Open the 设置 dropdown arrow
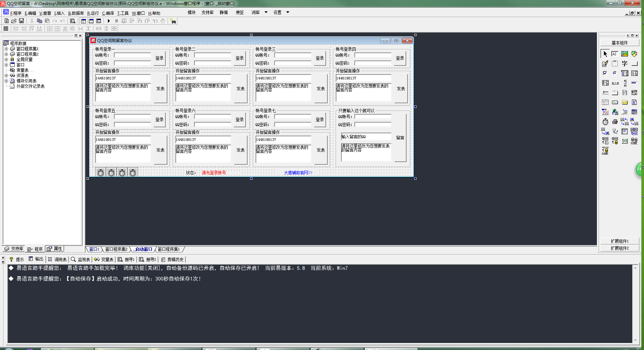 click(288, 12)
